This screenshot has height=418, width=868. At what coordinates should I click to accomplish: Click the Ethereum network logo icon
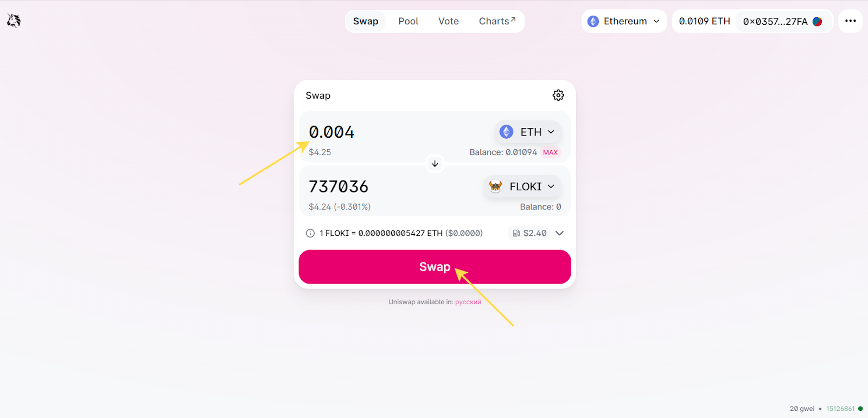point(593,22)
